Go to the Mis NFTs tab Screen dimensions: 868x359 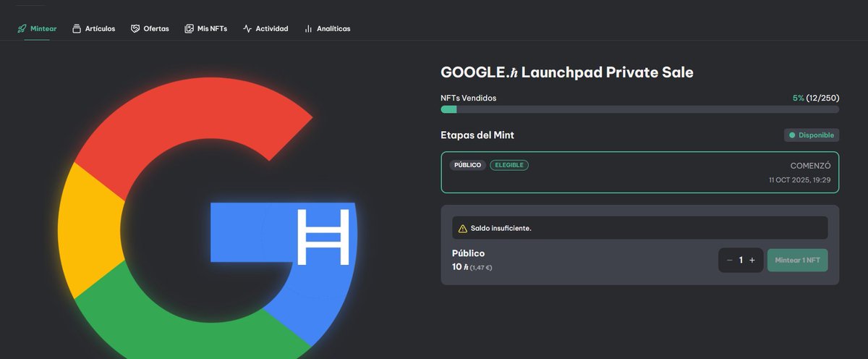(x=205, y=28)
